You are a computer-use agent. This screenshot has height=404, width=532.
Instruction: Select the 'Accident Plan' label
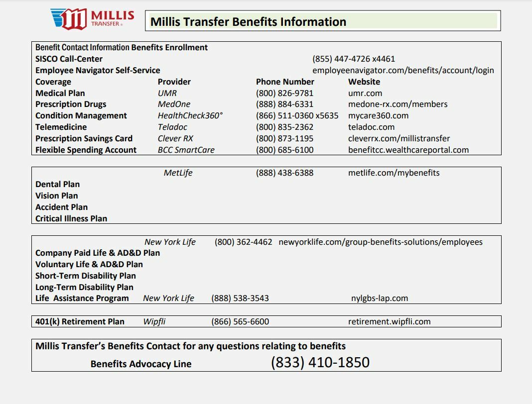61,207
